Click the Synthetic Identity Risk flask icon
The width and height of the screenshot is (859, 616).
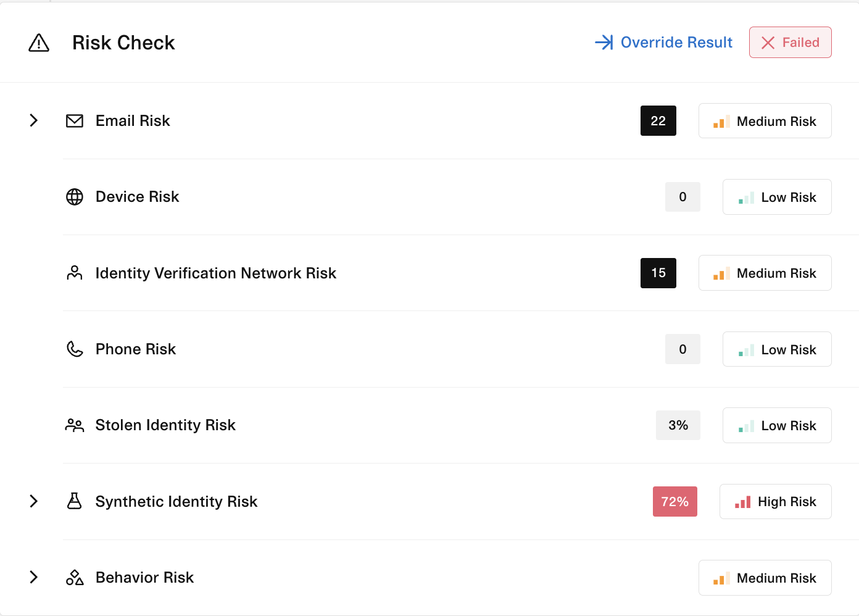tap(75, 501)
